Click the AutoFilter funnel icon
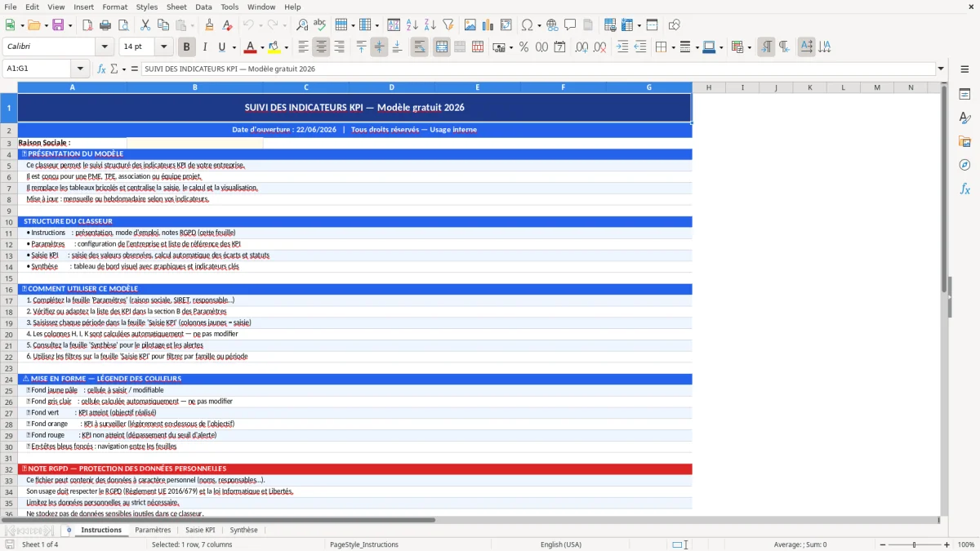The width and height of the screenshot is (980, 551). [x=448, y=25]
